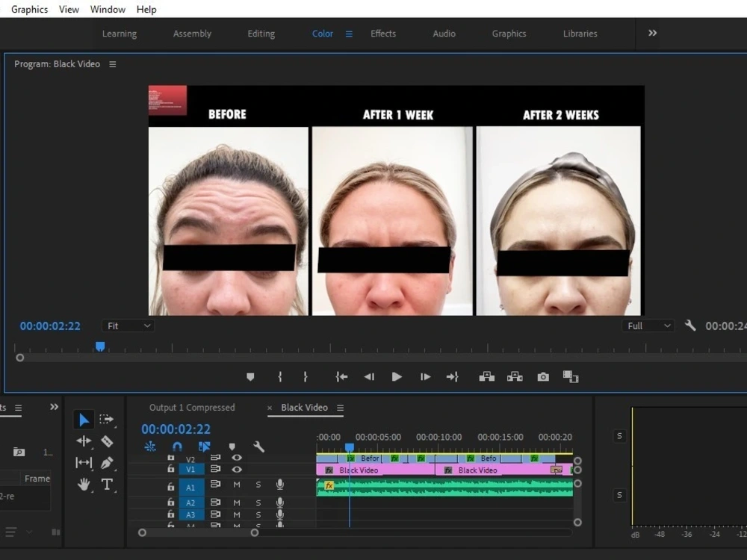Screen dimensions: 747x560
Task: Open project panel hamburger menu
Action: (18, 408)
